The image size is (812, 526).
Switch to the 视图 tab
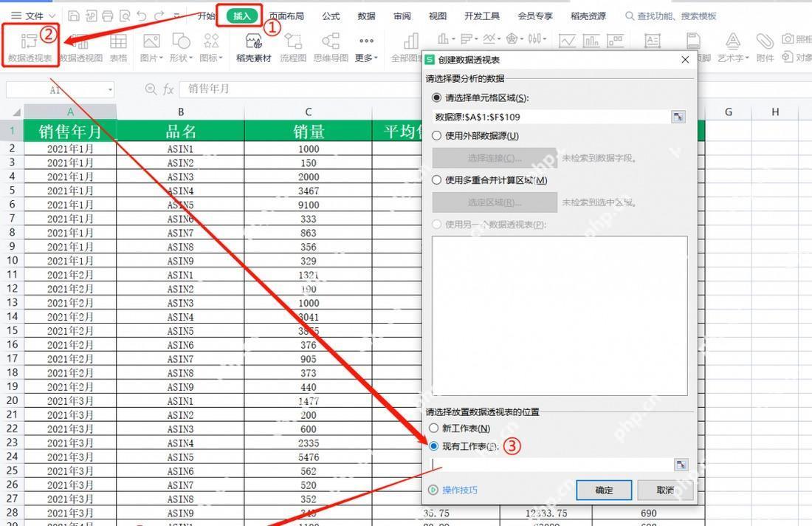[x=438, y=16]
